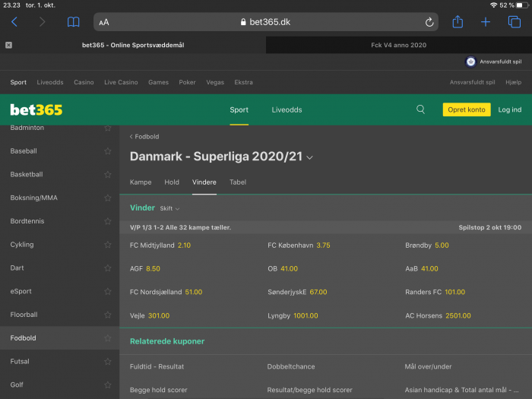Favorite Badminton with its star
Viewport: 532px width, 399px height.
(x=108, y=128)
